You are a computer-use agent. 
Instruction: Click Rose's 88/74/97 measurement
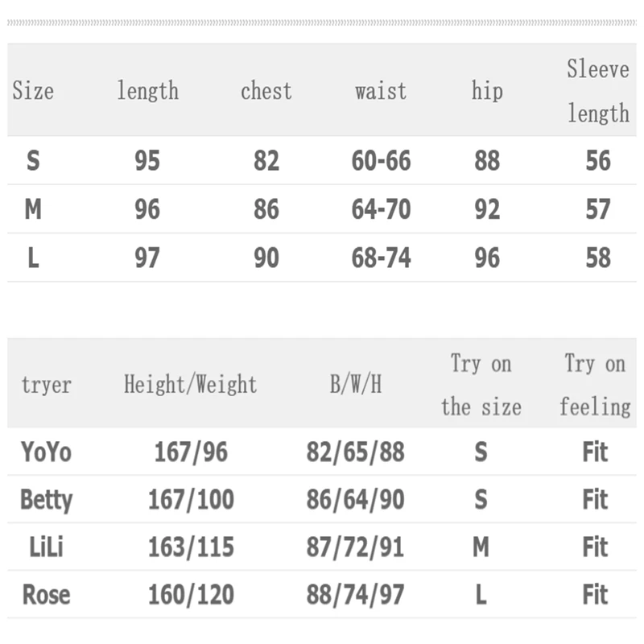coord(355,596)
